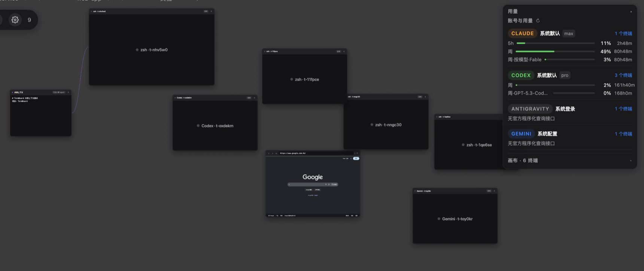Refresh account usage with the reload icon
The image size is (644, 271).
538,21
